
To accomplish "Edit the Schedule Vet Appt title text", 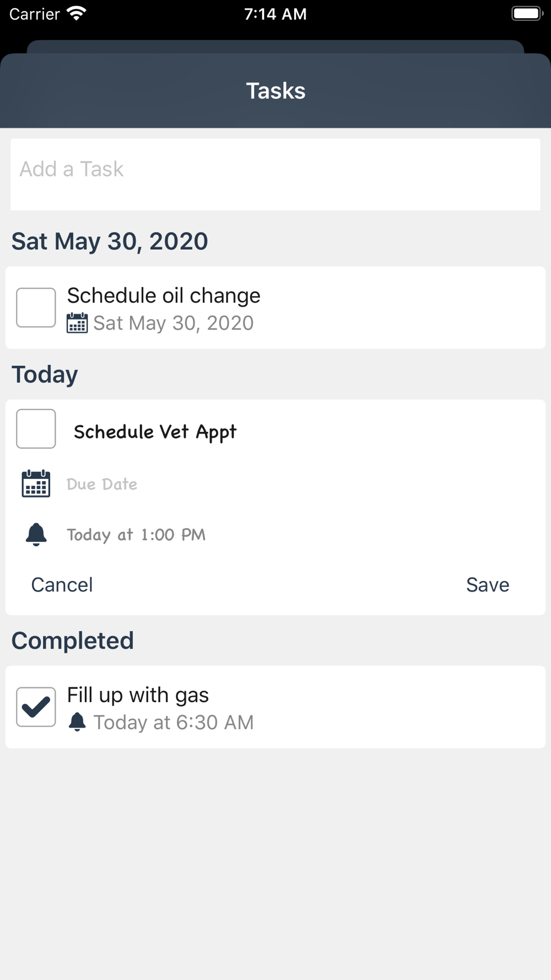I will pyautogui.click(x=155, y=432).
